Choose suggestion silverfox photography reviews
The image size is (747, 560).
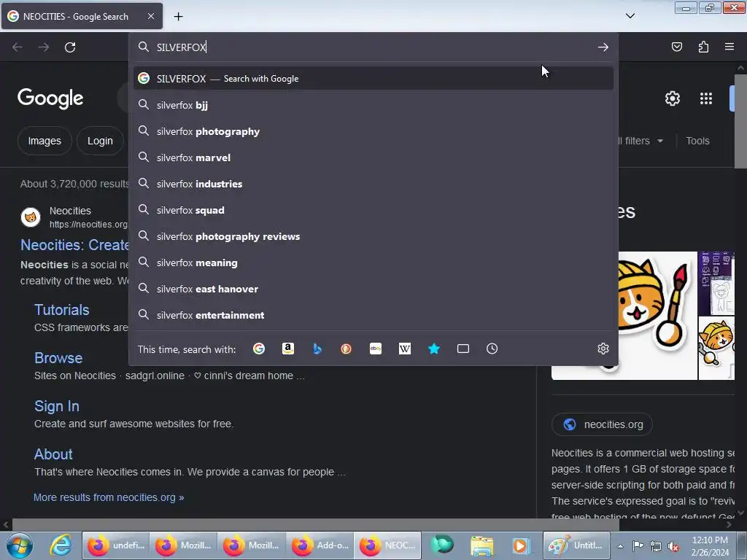click(x=373, y=236)
